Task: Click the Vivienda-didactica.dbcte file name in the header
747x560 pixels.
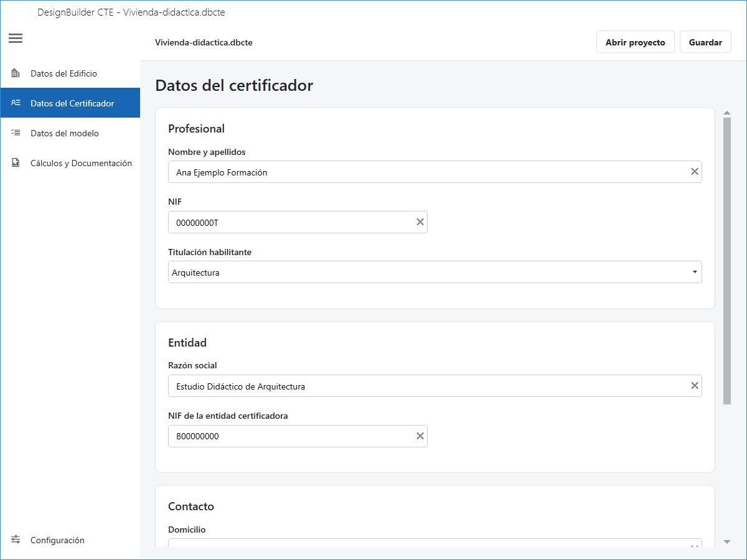Action: pos(204,42)
